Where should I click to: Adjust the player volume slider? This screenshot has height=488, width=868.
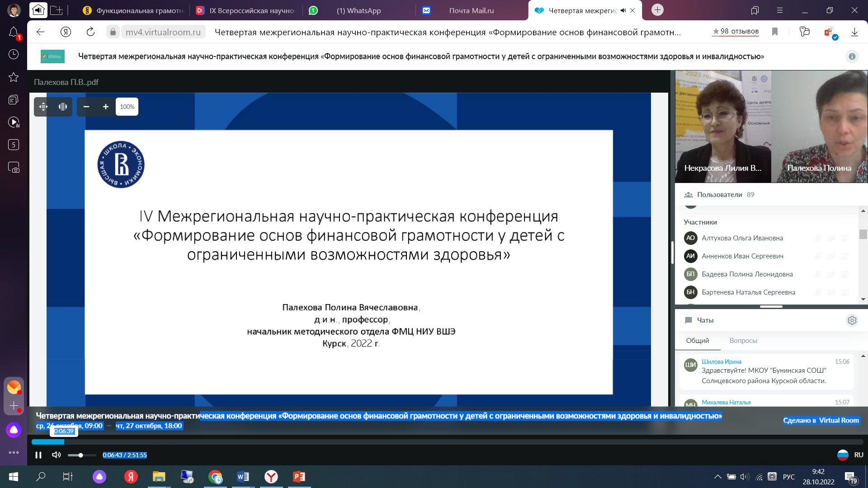81,455
